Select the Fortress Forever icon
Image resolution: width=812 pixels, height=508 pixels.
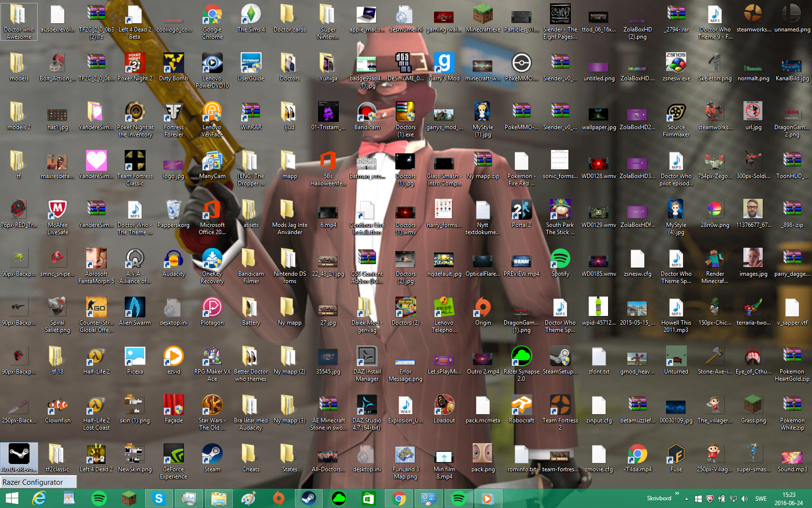tap(174, 120)
